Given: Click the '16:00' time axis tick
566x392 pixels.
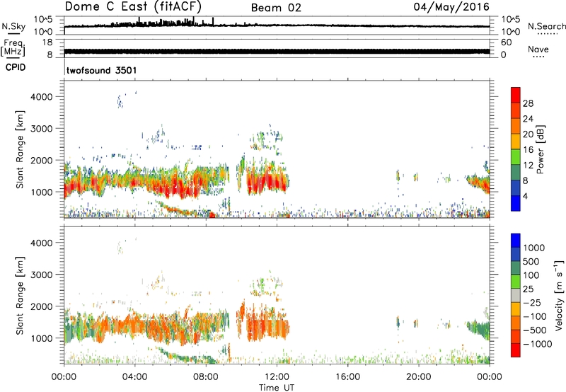Looking at the screenshot, I should pyautogui.click(x=347, y=377).
